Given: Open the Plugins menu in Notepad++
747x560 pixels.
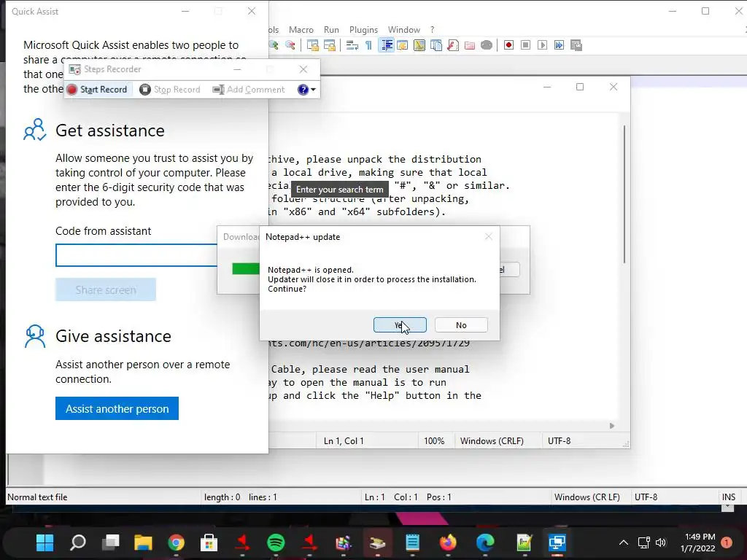Looking at the screenshot, I should [363, 29].
